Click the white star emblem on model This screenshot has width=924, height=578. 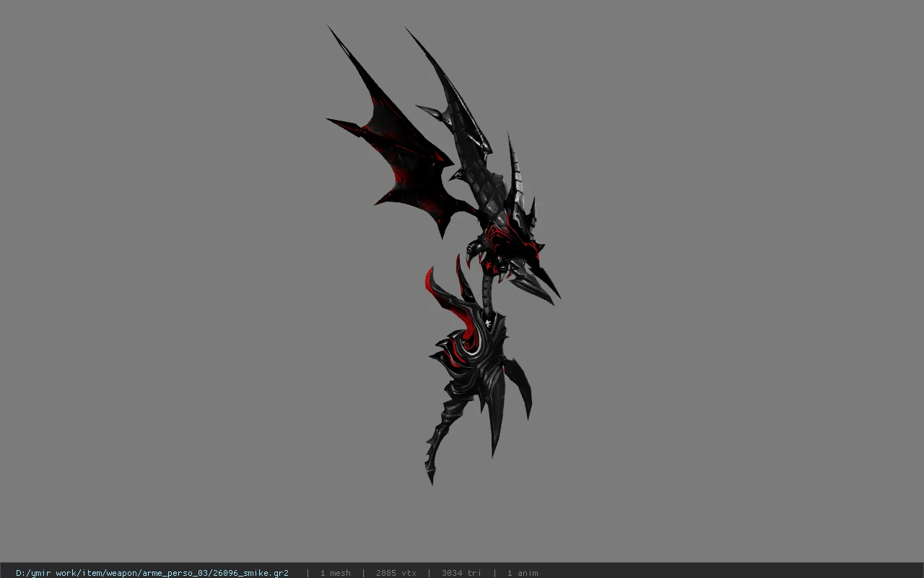(489, 323)
